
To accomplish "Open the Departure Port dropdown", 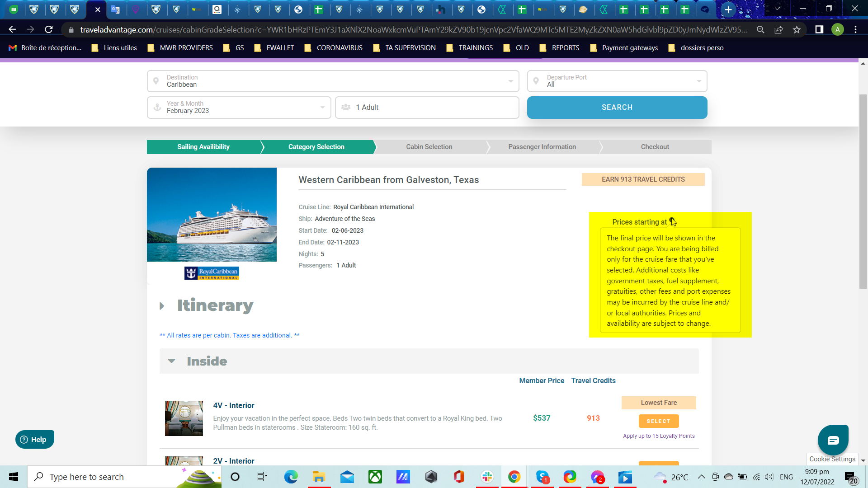I will pos(617,81).
